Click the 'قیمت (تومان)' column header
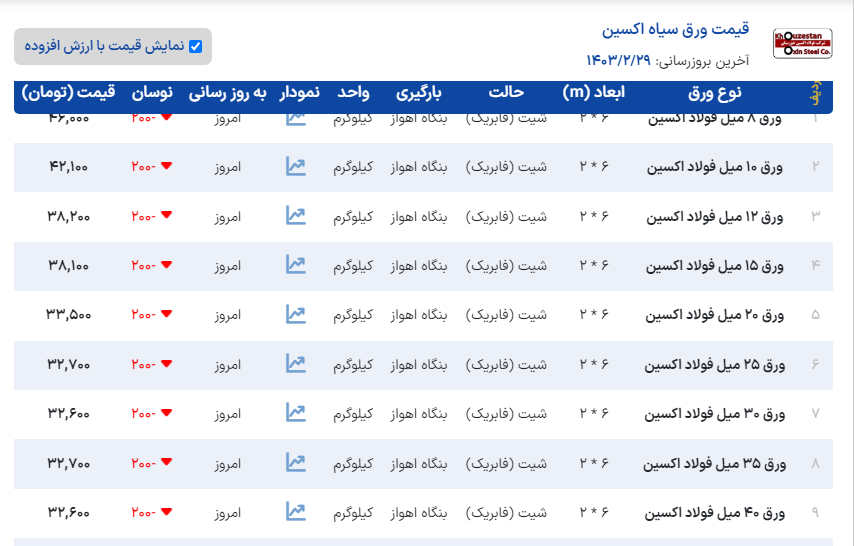This screenshot has height=546, width=854. pyautogui.click(x=69, y=93)
